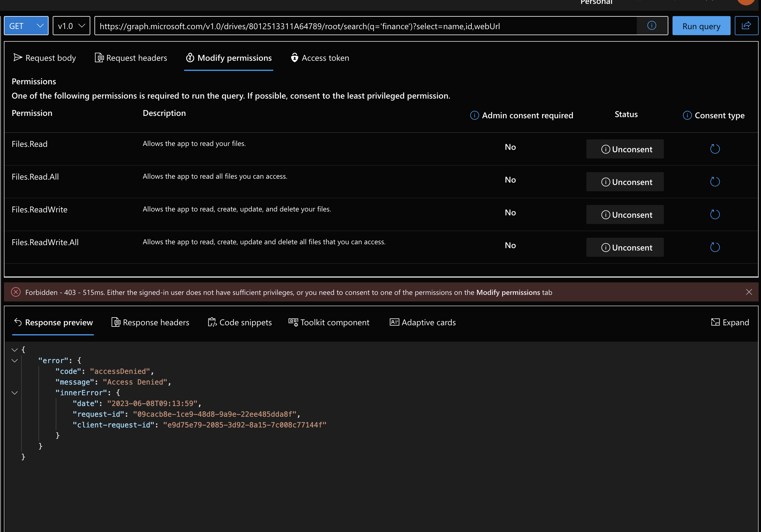Viewport: 761px width, 532px height.
Task: Click the Adaptive cards icon
Action: click(395, 322)
